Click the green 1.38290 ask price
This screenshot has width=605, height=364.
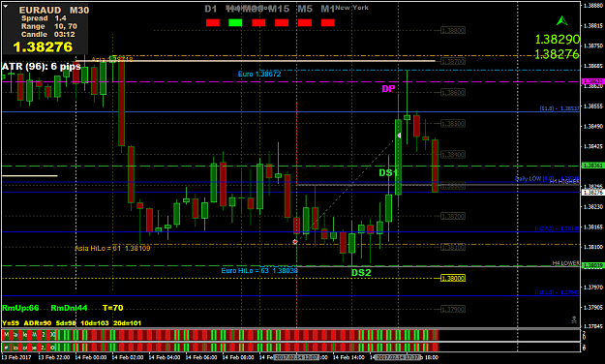pyautogui.click(x=558, y=40)
